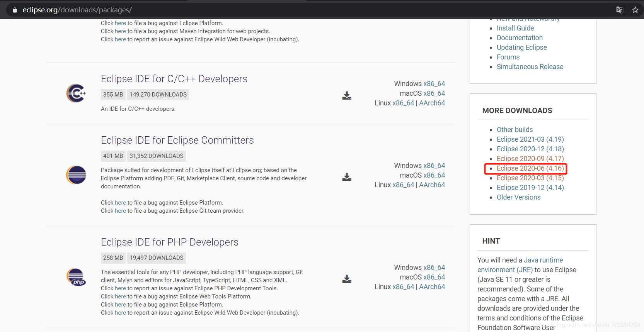This screenshot has height=332, width=644.
Task: Click the 401 MB size badge
Action: point(113,156)
